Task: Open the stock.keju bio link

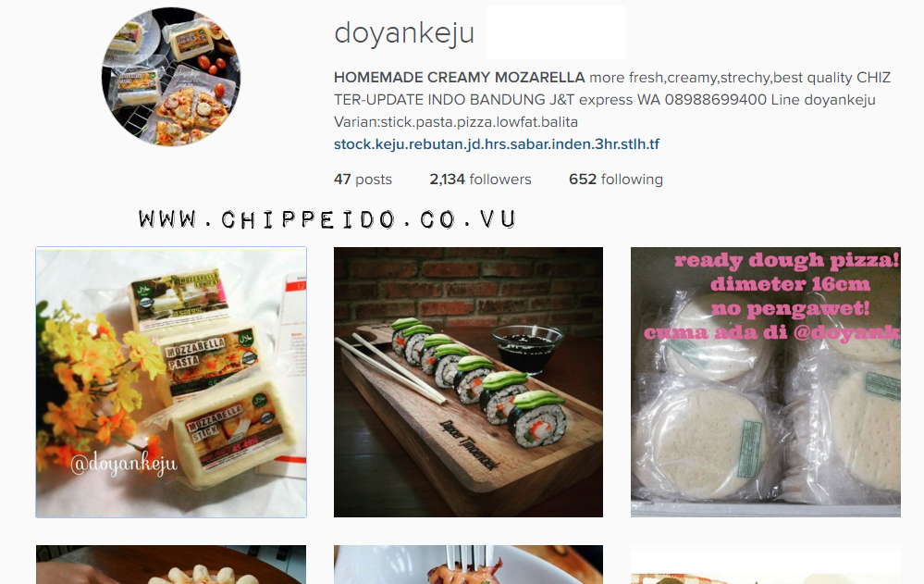Action: coord(496,144)
